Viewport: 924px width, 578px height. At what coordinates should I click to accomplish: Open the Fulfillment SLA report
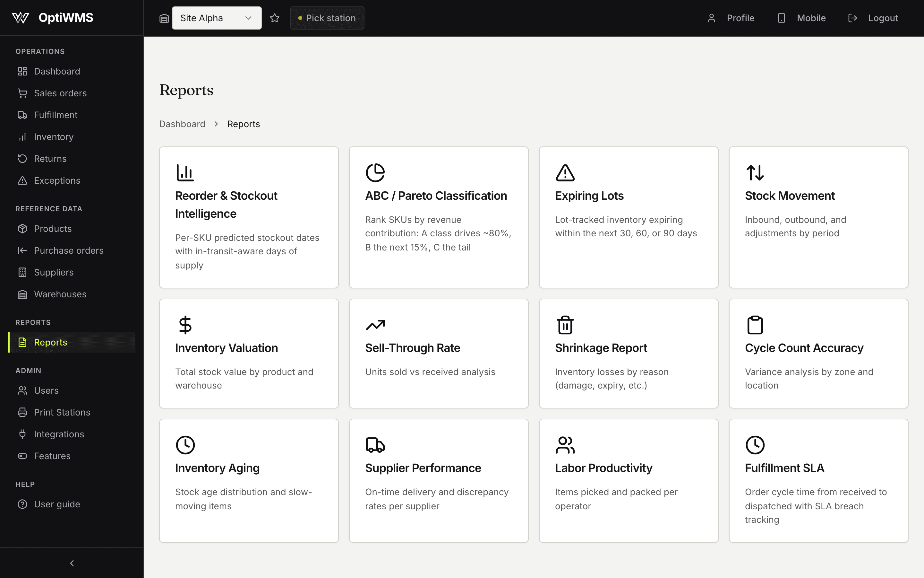coord(819,480)
